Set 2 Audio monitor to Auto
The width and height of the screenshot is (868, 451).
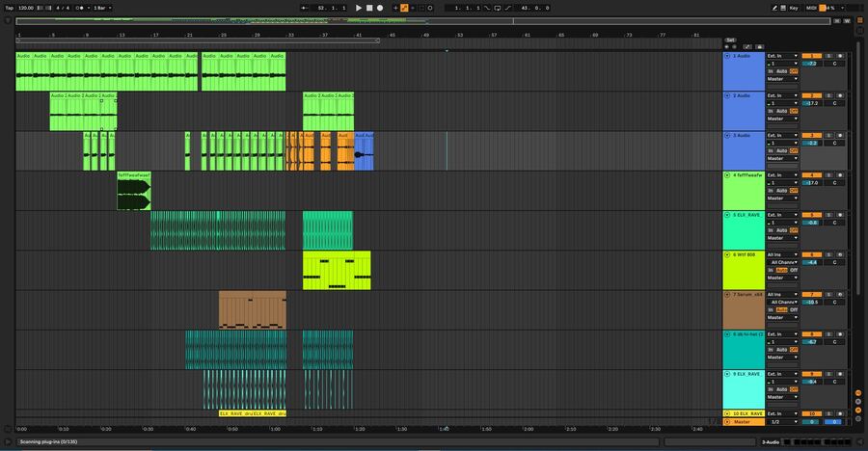click(x=781, y=111)
